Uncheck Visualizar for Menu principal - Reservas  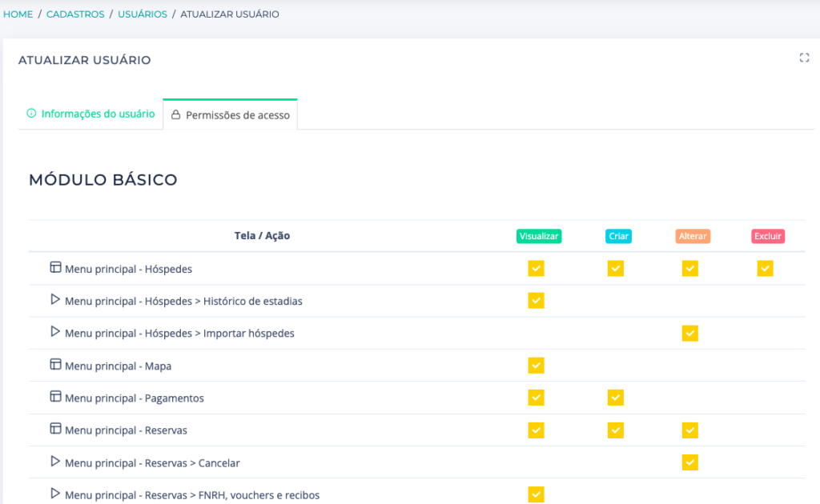click(x=536, y=430)
